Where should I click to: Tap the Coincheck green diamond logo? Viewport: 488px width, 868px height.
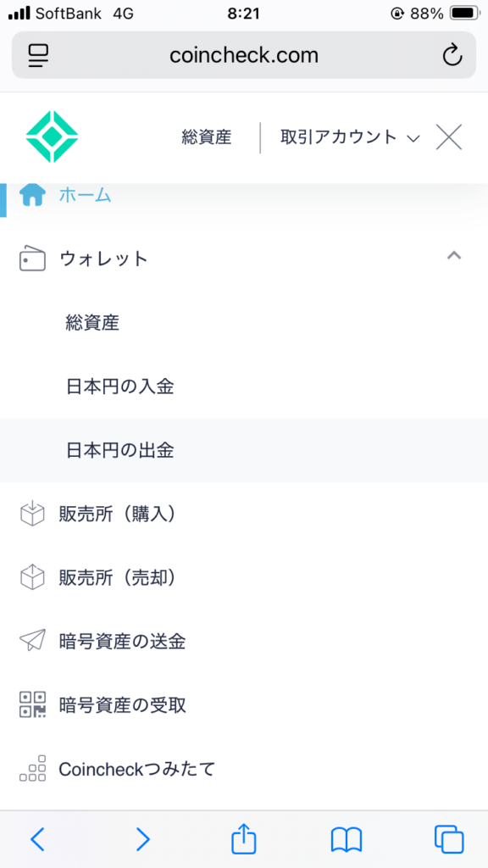(52, 136)
